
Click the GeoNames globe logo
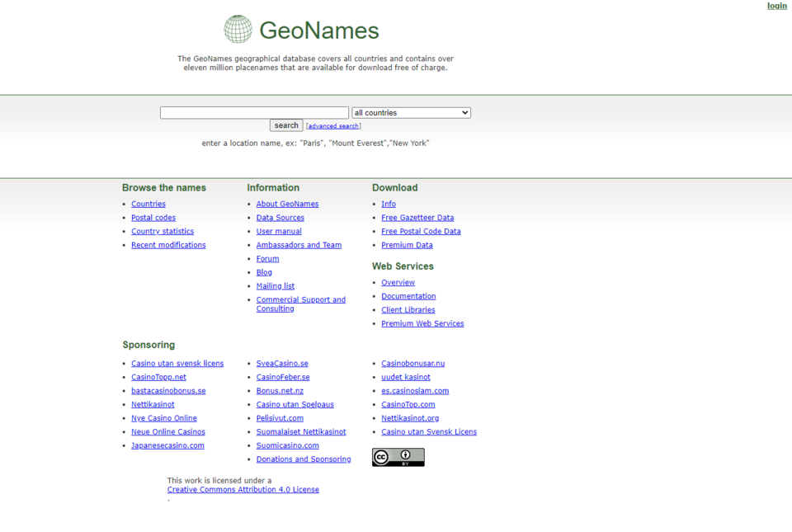pos(238,30)
